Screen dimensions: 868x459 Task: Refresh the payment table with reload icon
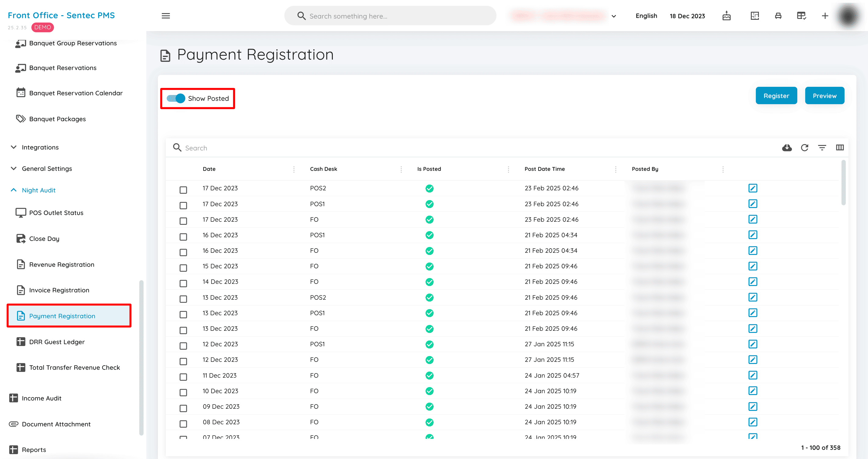click(805, 147)
